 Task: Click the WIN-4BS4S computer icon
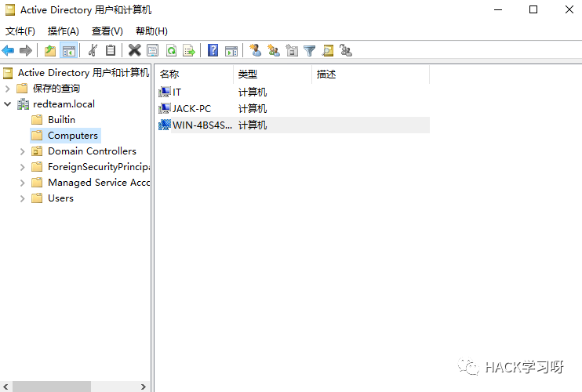click(x=164, y=125)
